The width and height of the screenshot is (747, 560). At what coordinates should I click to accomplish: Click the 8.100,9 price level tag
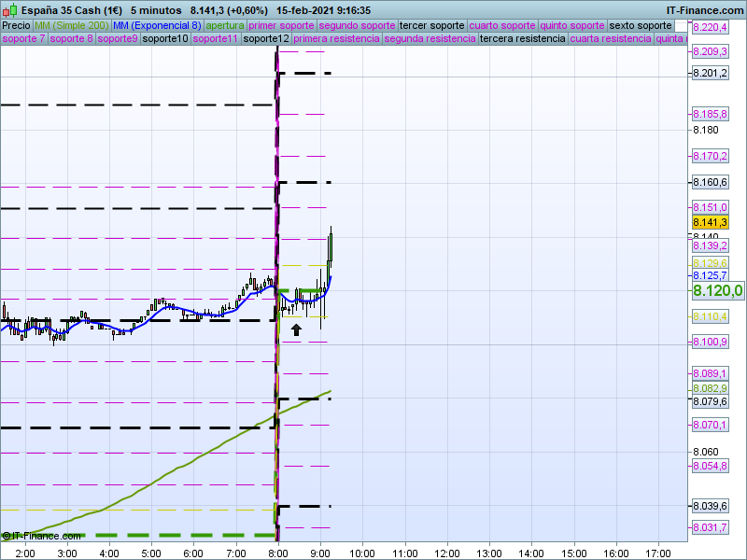pos(710,342)
